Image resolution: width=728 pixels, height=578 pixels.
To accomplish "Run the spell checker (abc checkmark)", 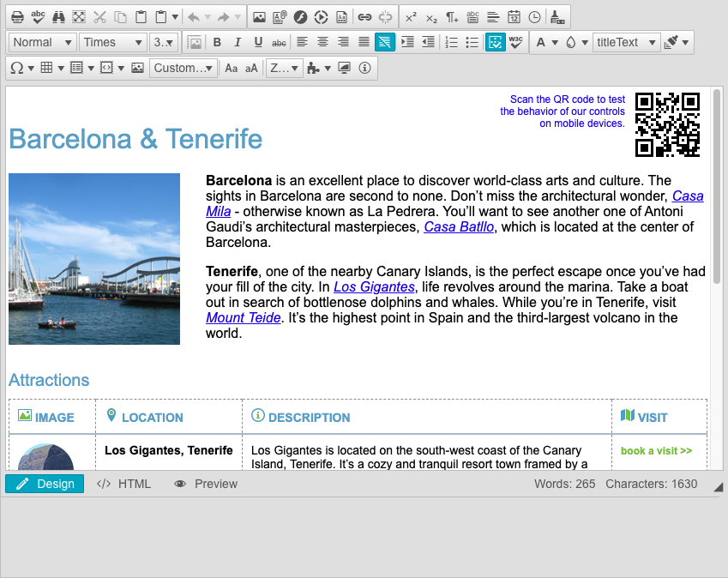I will (x=38, y=18).
